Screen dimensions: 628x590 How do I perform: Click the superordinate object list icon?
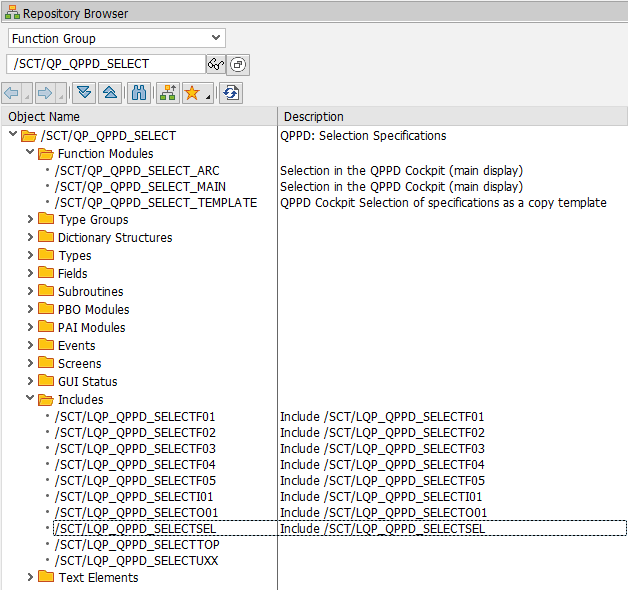click(x=167, y=92)
